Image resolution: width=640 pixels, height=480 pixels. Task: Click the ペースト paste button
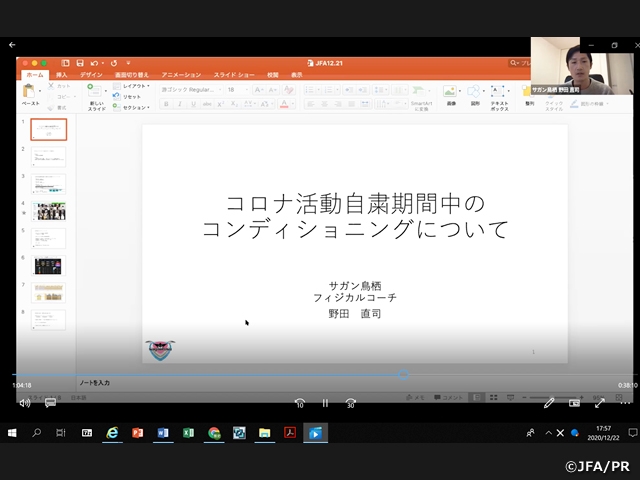pos(31,96)
